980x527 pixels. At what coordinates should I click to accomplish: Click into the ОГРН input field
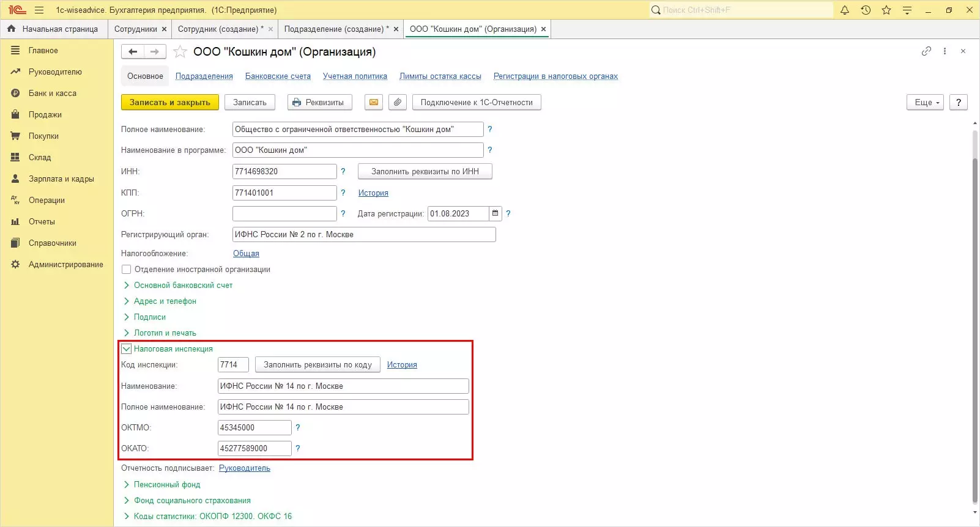pos(284,213)
